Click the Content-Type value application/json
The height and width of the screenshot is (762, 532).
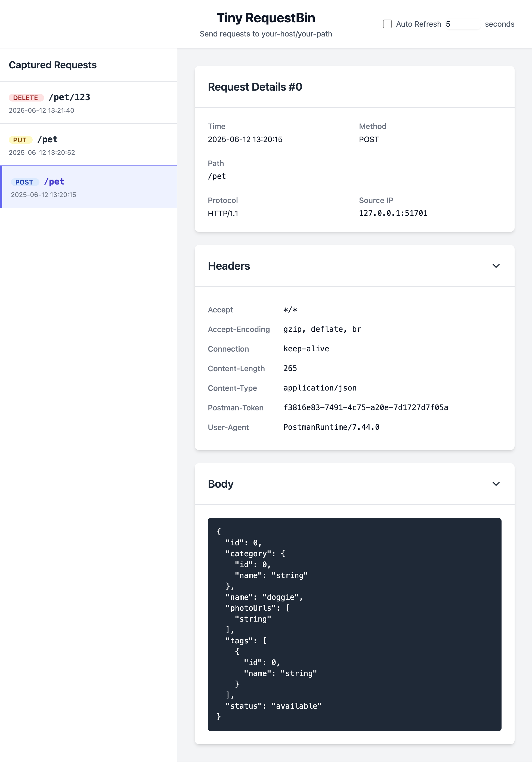[x=320, y=388]
